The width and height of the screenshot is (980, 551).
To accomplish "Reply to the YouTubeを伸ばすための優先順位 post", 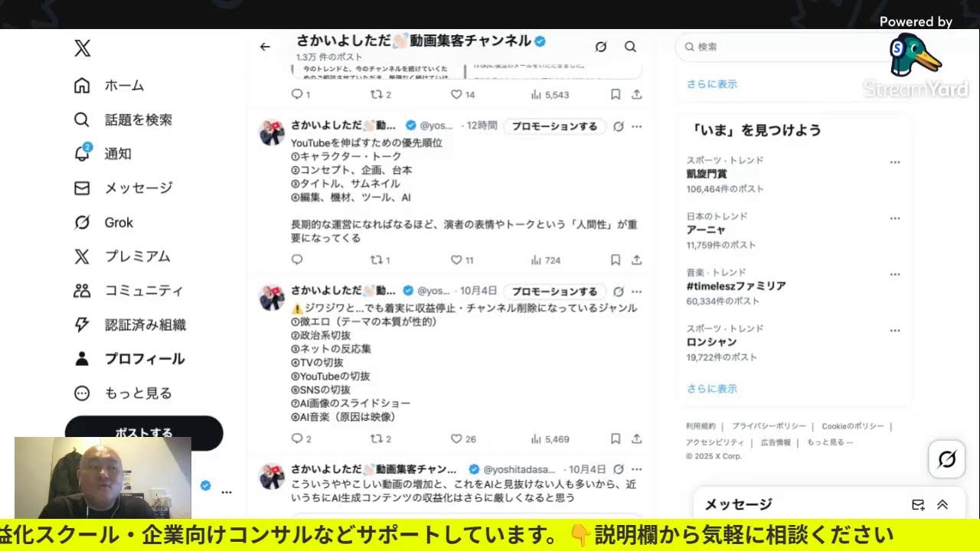I will 298,260.
